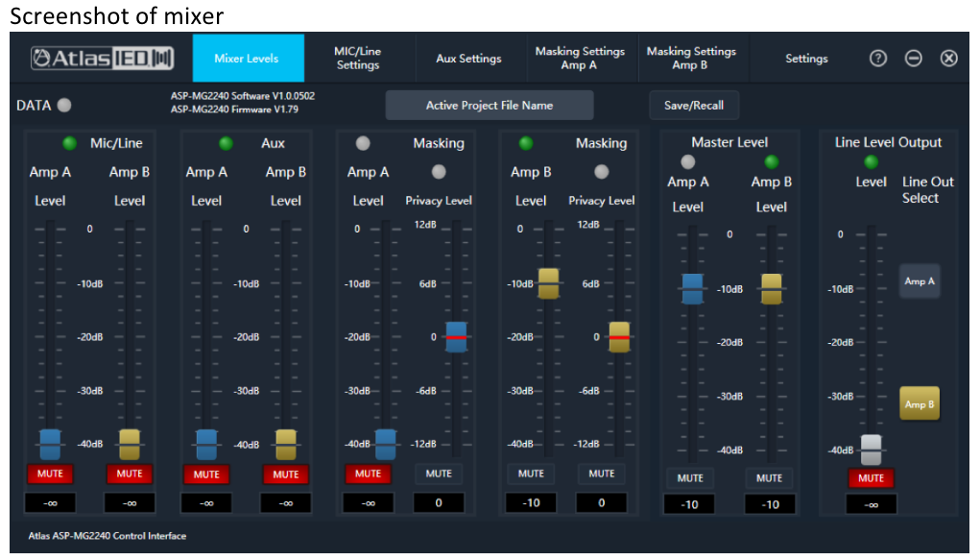Click the Masking Amp A gray LED
The image size is (980, 560).
(363, 143)
